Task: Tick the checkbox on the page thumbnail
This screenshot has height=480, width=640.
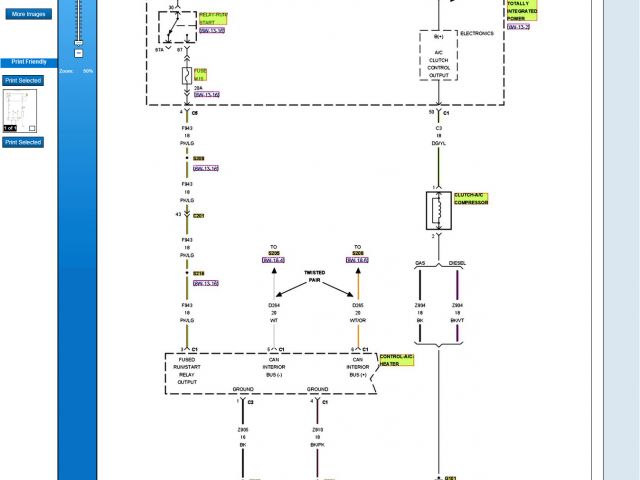Action: (32, 128)
